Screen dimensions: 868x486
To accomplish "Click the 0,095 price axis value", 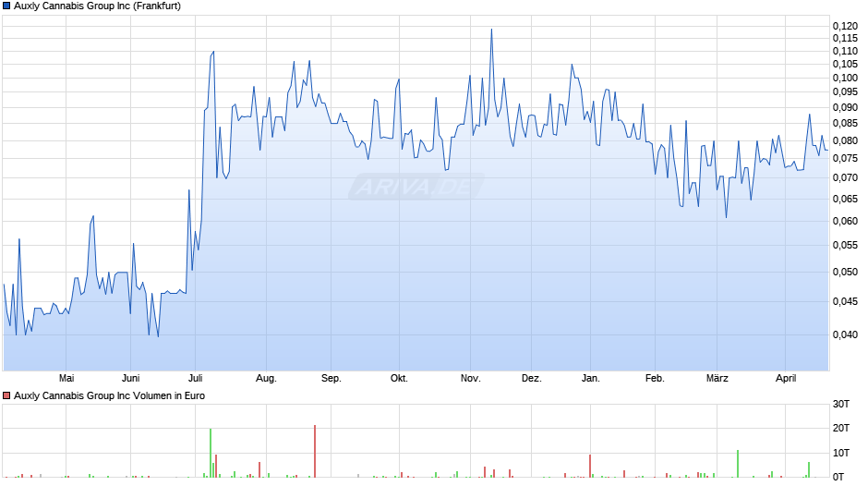I will click(x=845, y=92).
